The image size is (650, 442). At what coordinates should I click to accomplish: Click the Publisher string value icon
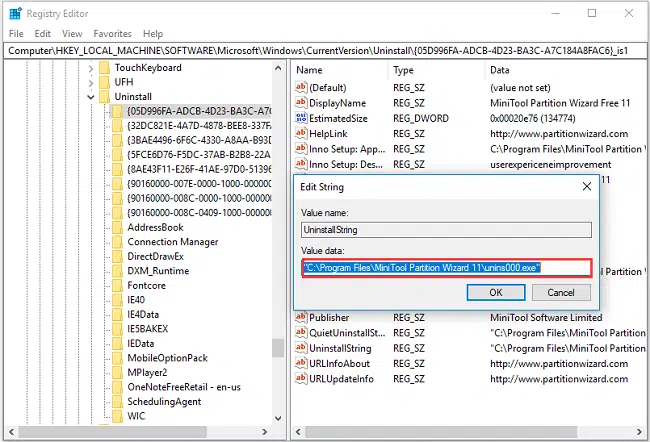tap(302, 318)
